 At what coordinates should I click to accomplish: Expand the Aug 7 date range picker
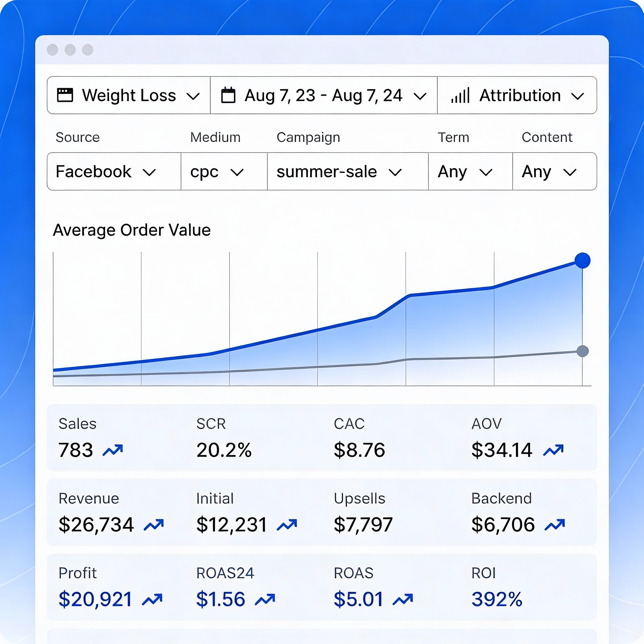(x=323, y=95)
